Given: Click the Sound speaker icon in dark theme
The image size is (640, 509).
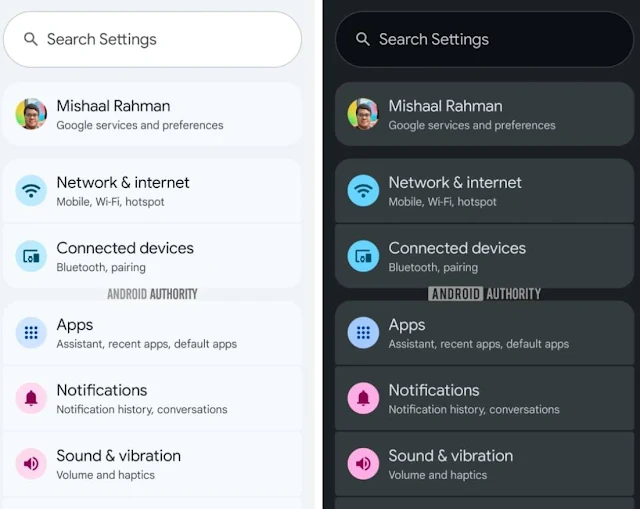Looking at the screenshot, I should pyautogui.click(x=363, y=464).
